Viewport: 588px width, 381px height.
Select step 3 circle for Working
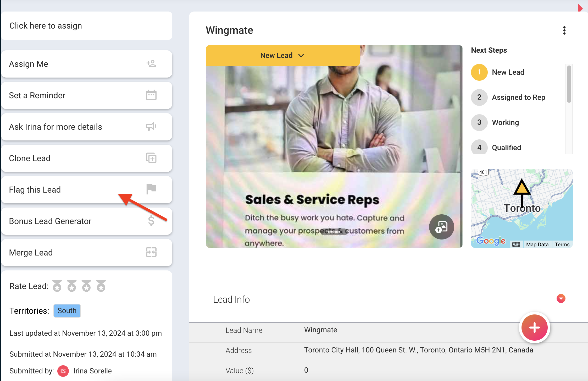pos(479,122)
